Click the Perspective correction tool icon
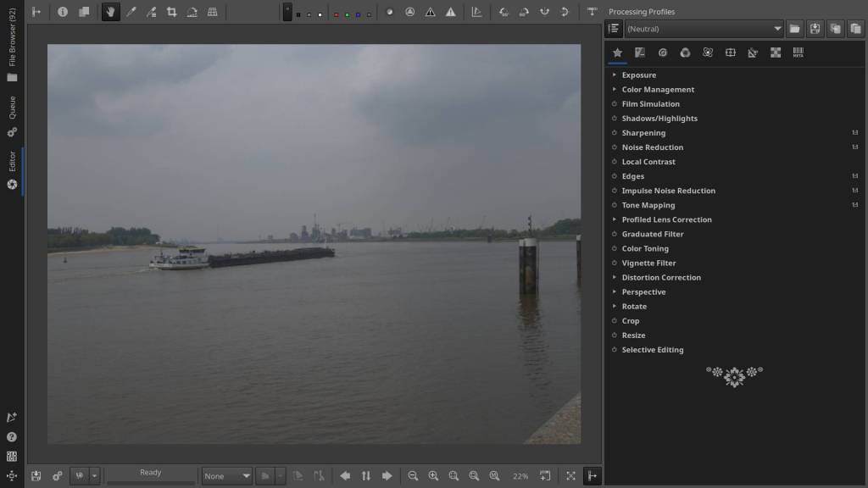This screenshot has width=868, height=488. [212, 12]
